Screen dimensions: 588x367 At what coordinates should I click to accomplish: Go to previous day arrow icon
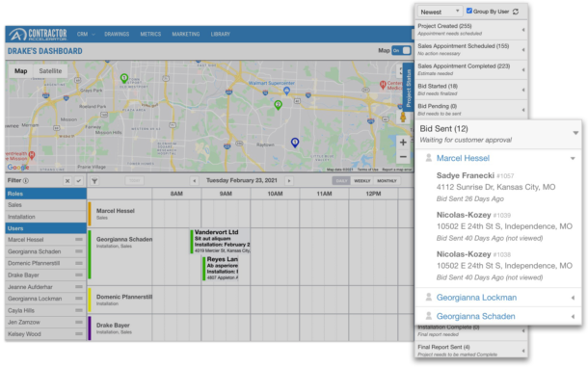pyautogui.click(x=195, y=181)
